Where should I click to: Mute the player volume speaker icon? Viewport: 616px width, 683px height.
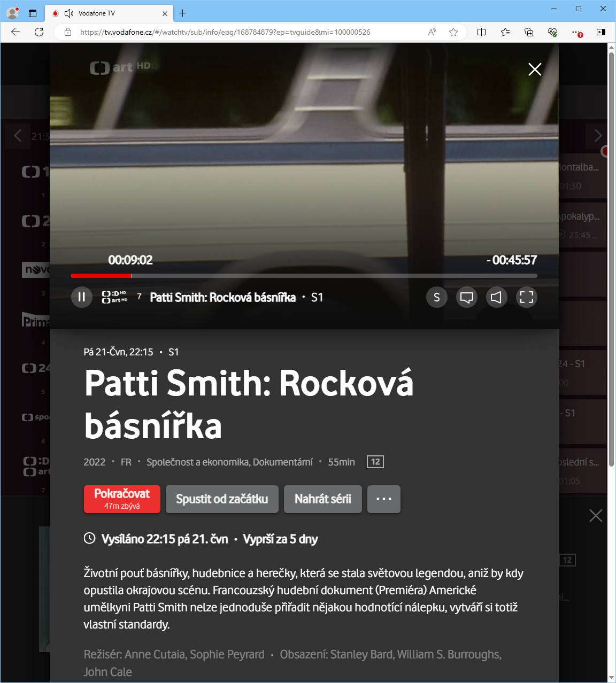[497, 297]
